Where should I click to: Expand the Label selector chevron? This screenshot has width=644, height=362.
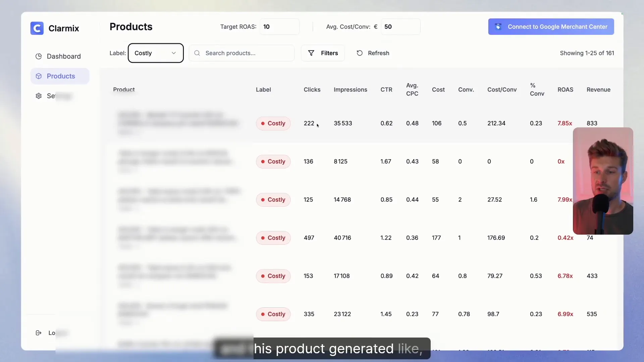point(174,53)
